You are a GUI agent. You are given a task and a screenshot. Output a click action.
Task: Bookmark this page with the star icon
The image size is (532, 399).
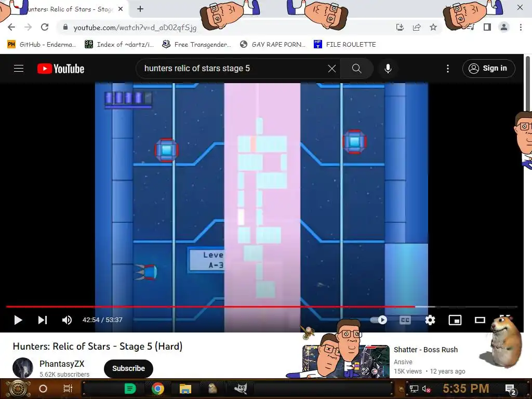433,27
